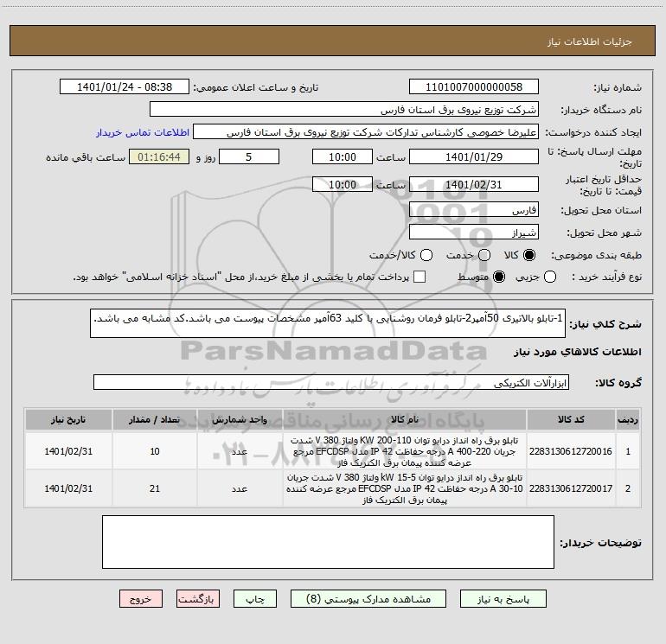Viewport: 666px width, 644px height.
Task: Click the item name with توان 110-200 KW
Action: click(x=405, y=451)
